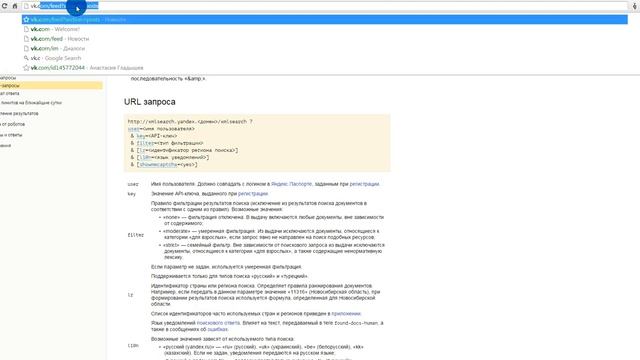Viewport: 640px width, 360px height.
Task: Click star icon of highlighted suggestion
Action: click(26, 19)
